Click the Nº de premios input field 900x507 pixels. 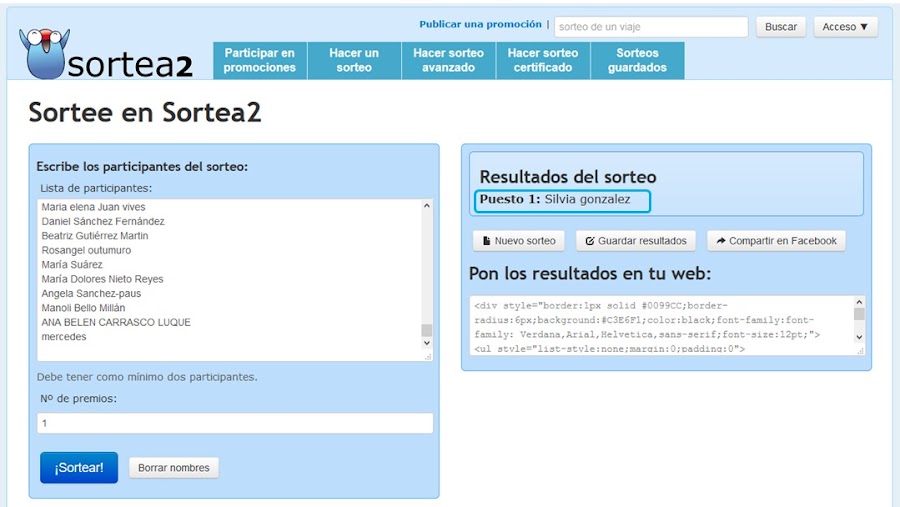(x=235, y=423)
